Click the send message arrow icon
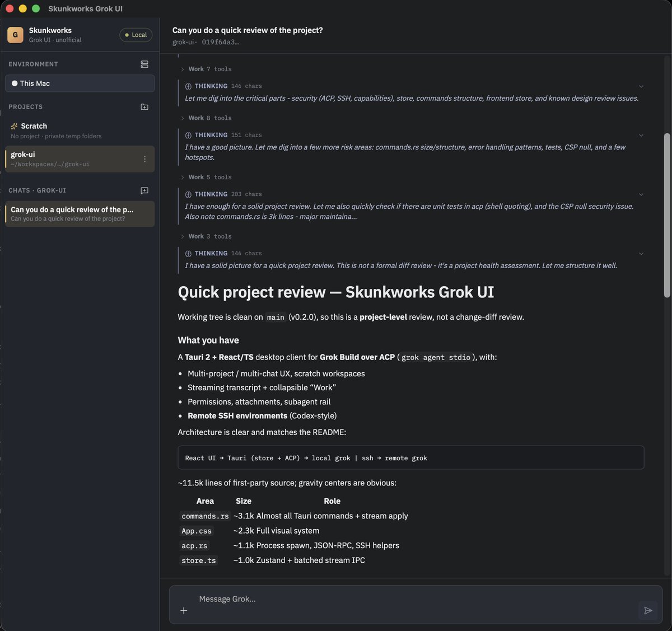 click(x=648, y=610)
